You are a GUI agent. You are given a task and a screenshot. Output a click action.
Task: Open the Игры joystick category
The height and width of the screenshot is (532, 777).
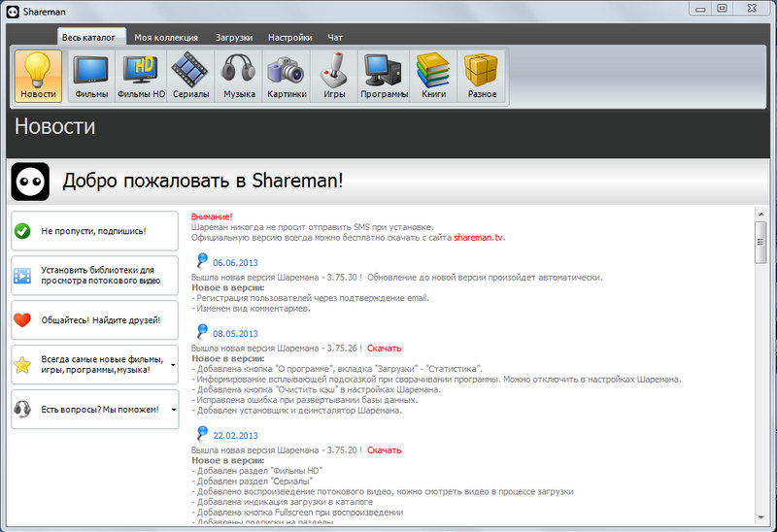tap(334, 76)
